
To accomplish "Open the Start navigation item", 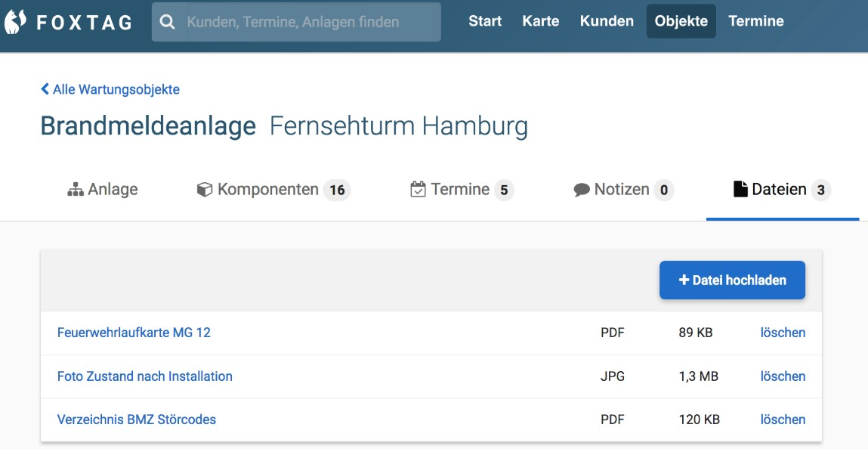I will [485, 21].
